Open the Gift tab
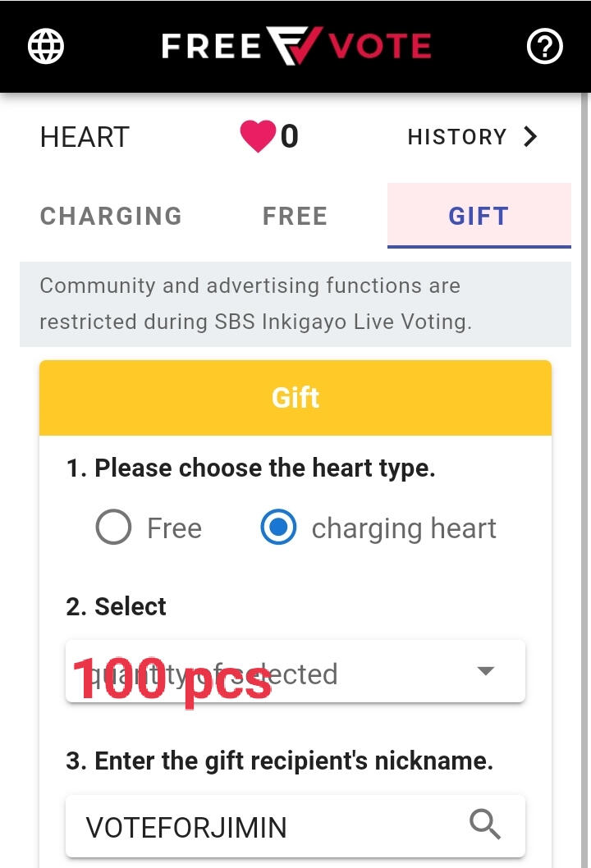 (479, 216)
